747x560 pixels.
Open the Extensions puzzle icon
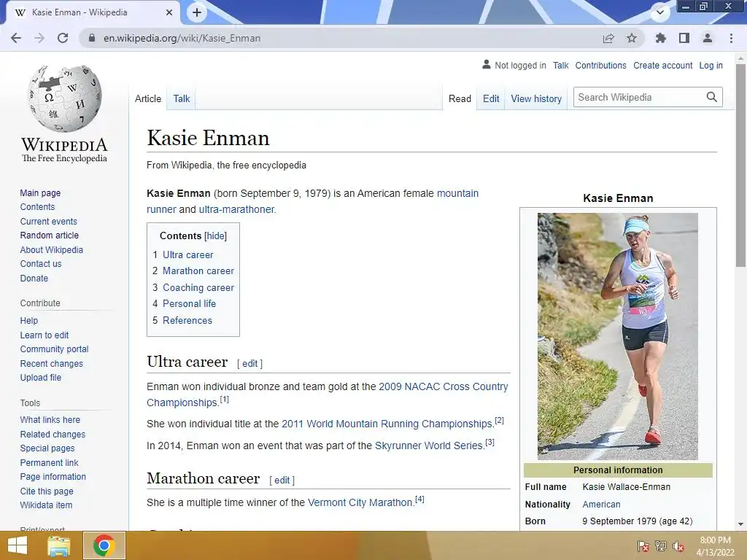[661, 38]
